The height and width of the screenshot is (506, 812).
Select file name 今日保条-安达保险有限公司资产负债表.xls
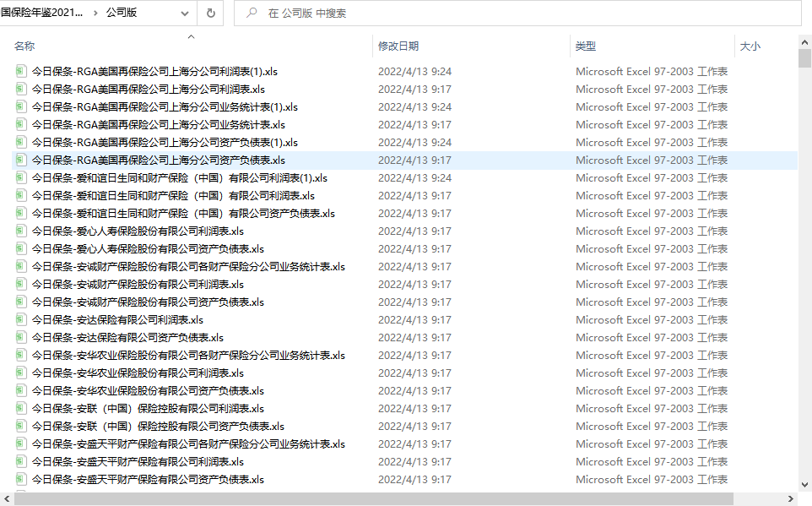point(127,338)
